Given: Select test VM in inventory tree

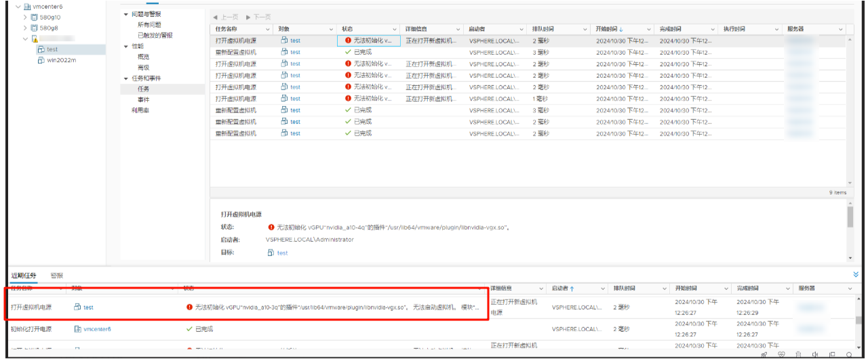Looking at the screenshot, I should 52,49.
